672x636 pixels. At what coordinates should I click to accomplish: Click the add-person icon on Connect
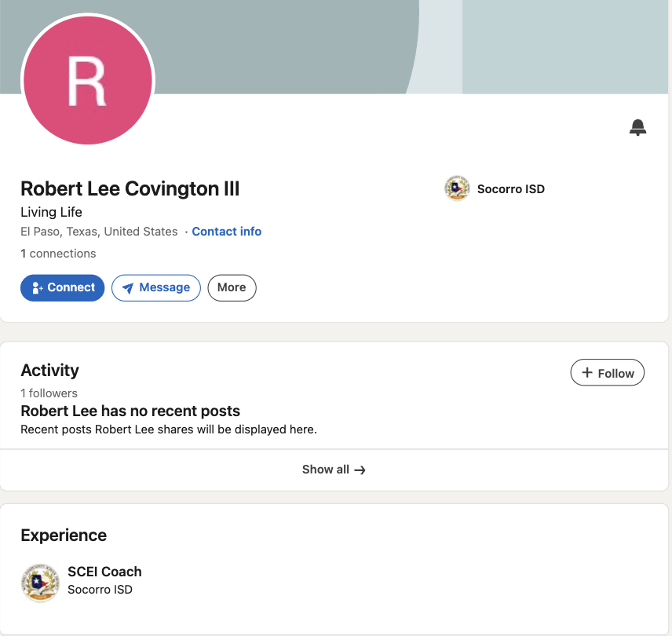click(38, 287)
